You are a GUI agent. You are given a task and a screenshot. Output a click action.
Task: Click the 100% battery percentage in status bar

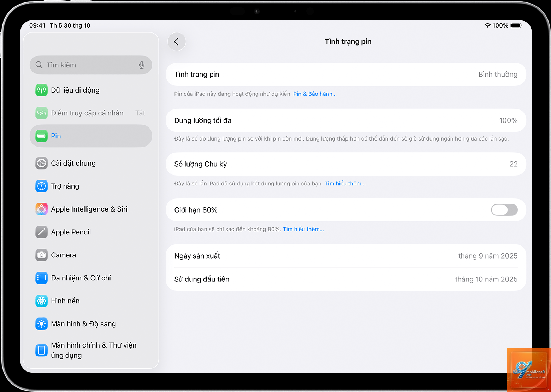coord(500,25)
